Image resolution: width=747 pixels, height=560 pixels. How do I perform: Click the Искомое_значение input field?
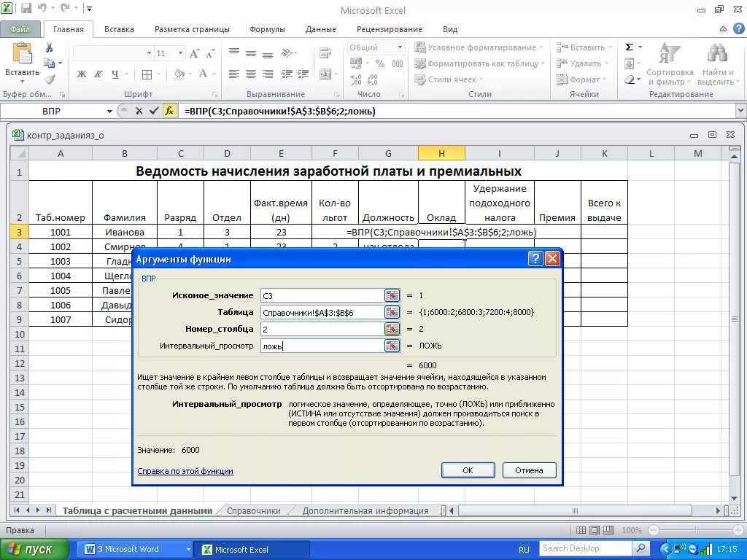point(322,296)
